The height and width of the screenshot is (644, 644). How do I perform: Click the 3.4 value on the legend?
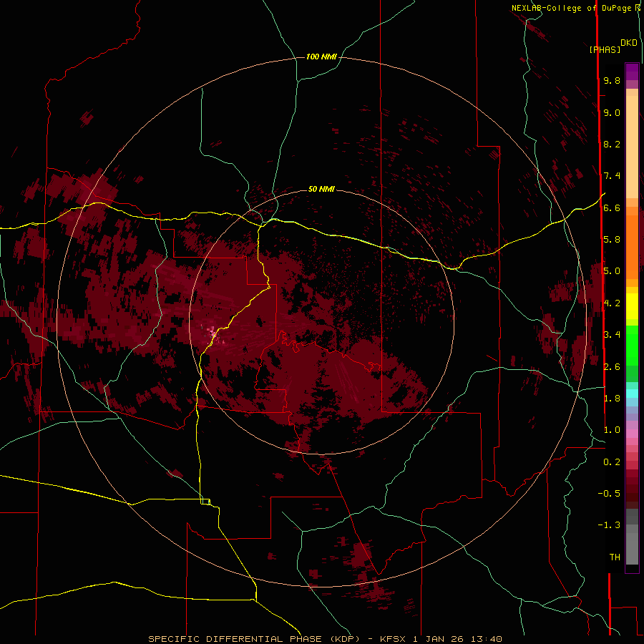612,335
